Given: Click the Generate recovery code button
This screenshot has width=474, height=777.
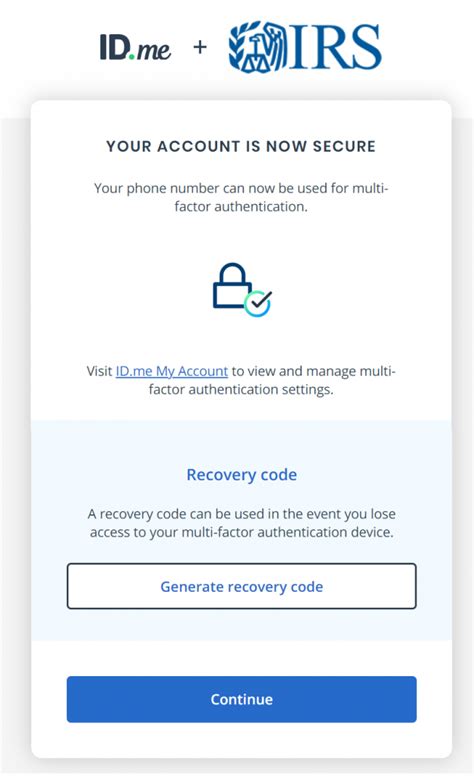Looking at the screenshot, I should point(242,586).
